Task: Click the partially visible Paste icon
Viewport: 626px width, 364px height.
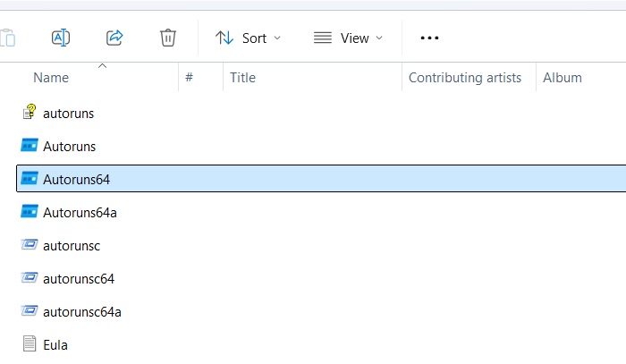Action: 7,38
